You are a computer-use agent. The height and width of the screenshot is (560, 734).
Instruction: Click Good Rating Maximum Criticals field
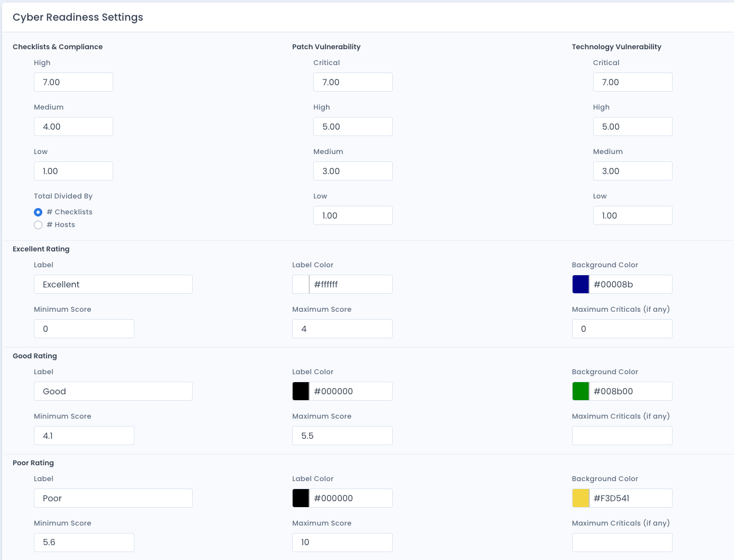[622, 436]
